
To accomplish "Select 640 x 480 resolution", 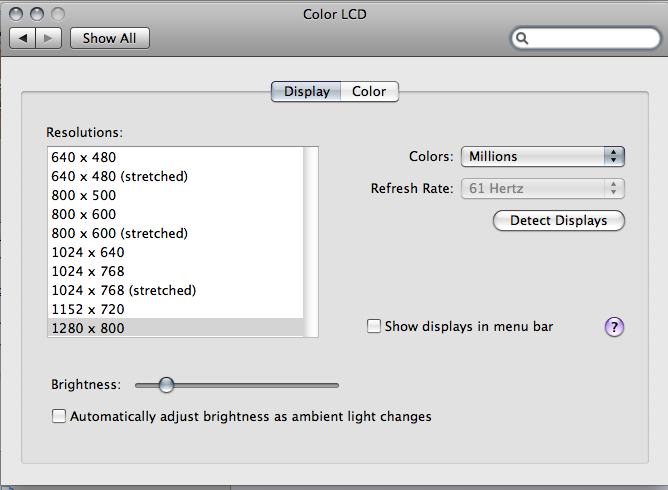I will (176, 157).
